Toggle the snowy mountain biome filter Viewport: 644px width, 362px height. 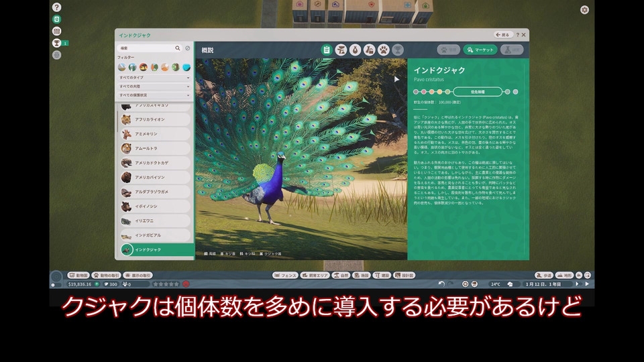tap(122, 67)
